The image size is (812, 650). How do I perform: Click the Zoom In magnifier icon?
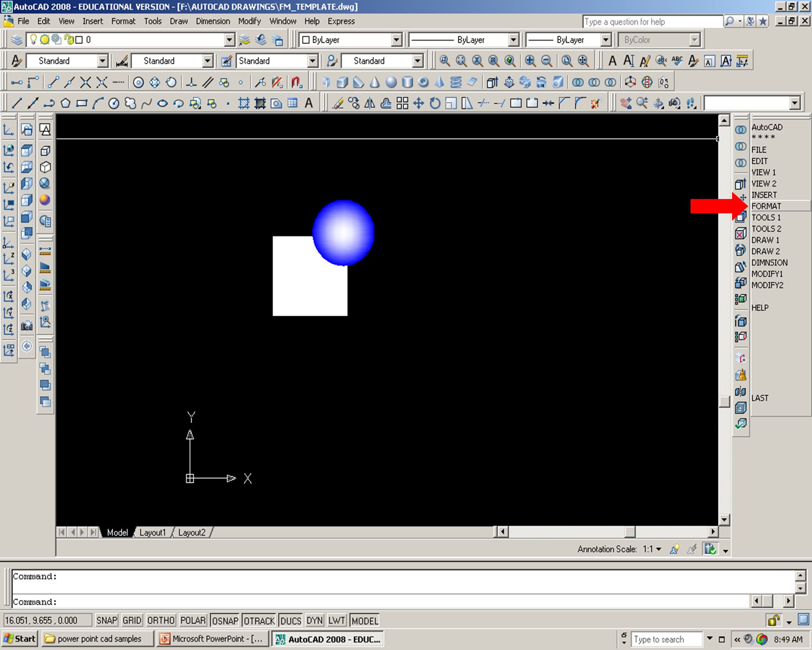pyautogui.click(x=530, y=60)
